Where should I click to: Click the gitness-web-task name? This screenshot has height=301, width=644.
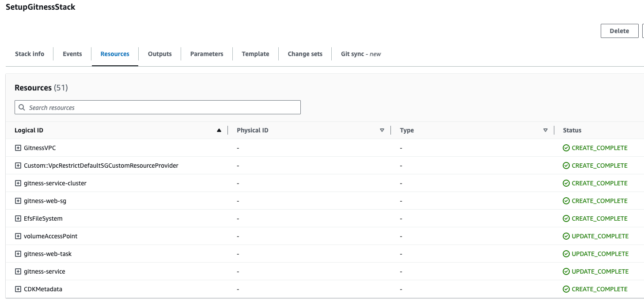tap(48, 254)
